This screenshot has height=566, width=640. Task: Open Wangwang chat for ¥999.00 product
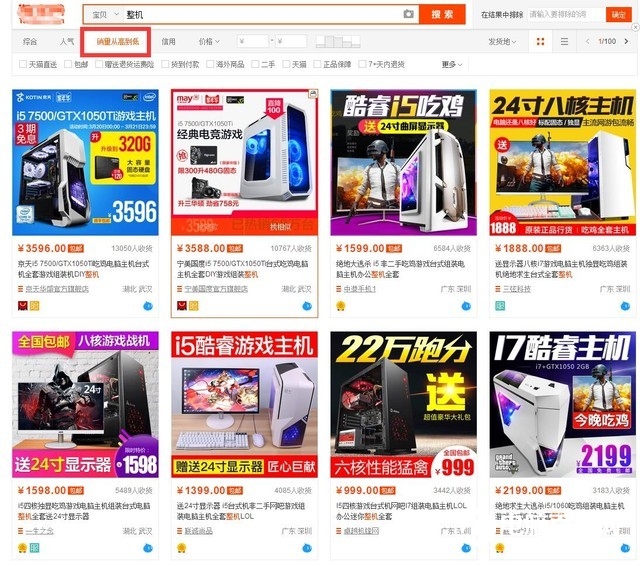[x=466, y=548]
